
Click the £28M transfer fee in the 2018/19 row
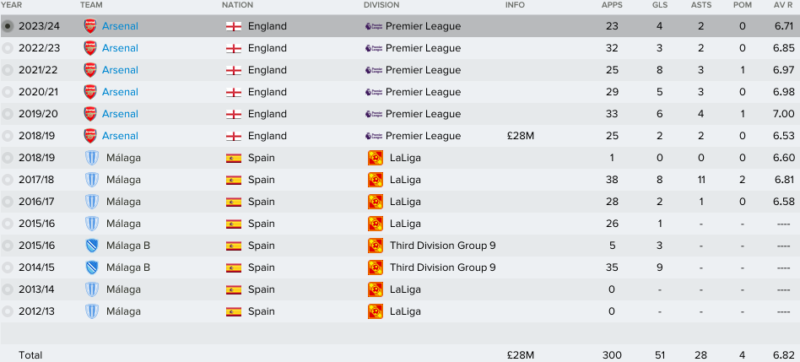[x=520, y=136]
